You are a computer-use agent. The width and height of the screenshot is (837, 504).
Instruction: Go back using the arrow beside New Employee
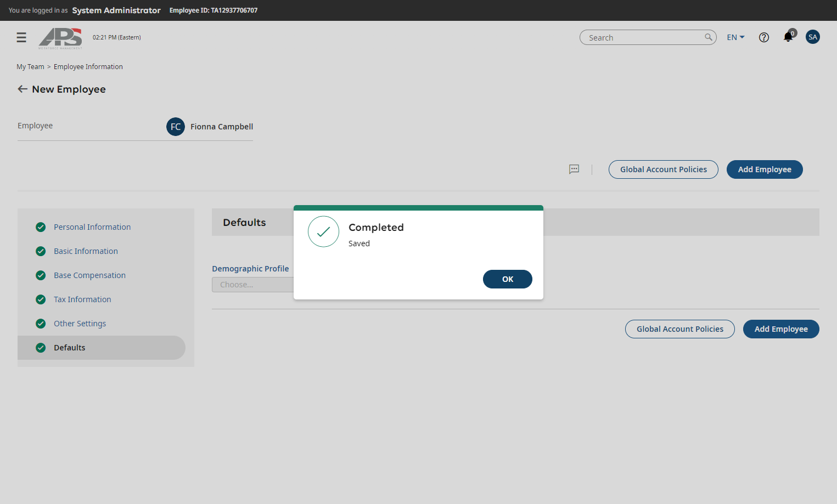pyautogui.click(x=23, y=89)
